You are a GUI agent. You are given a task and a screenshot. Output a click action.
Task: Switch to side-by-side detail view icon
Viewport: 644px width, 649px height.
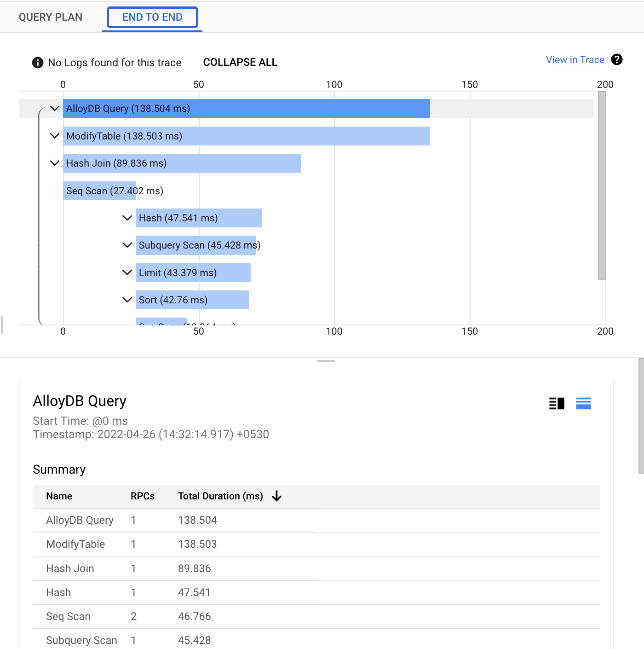pos(557,404)
